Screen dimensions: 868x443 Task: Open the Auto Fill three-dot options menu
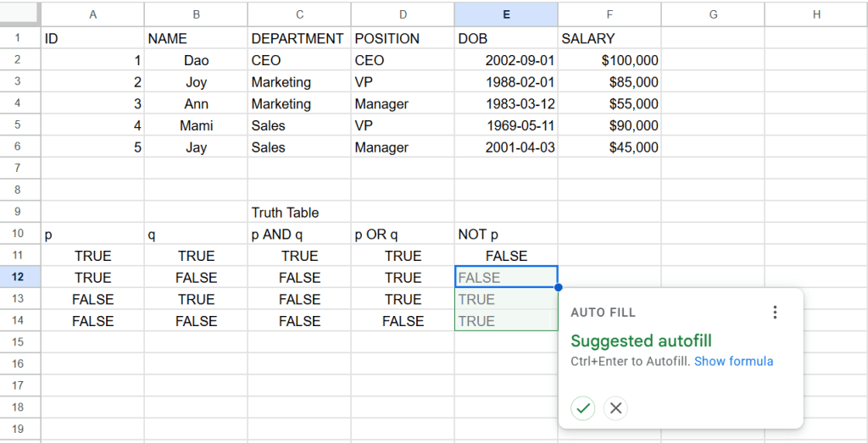point(774,313)
